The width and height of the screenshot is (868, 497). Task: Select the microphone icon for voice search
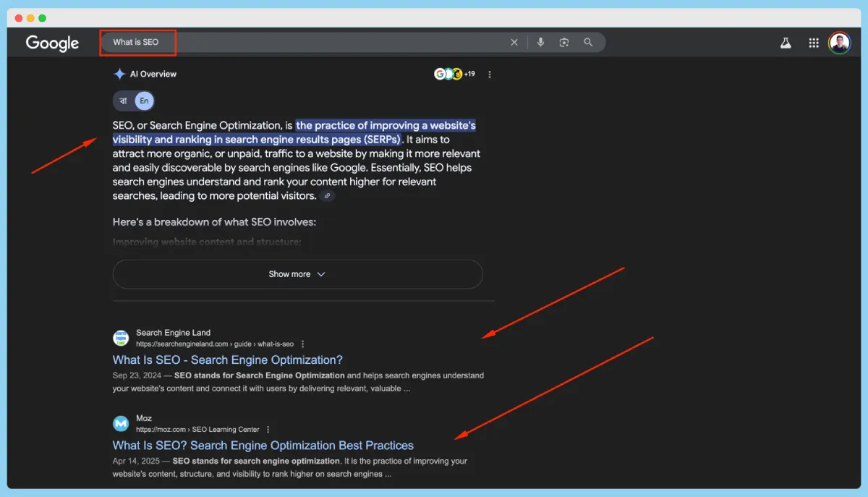click(540, 42)
